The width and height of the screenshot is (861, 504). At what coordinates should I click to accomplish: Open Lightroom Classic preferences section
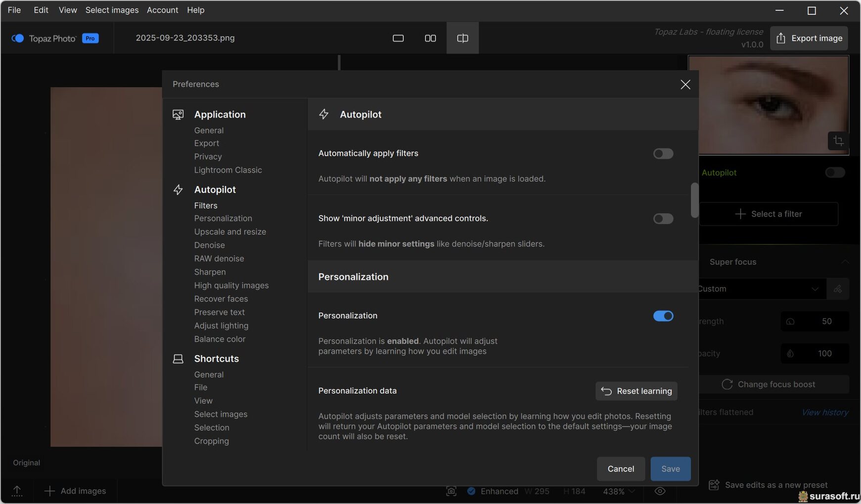(228, 170)
